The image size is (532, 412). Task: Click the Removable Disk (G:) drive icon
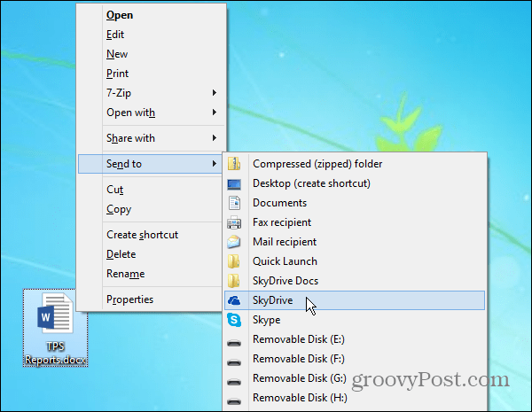pos(234,382)
